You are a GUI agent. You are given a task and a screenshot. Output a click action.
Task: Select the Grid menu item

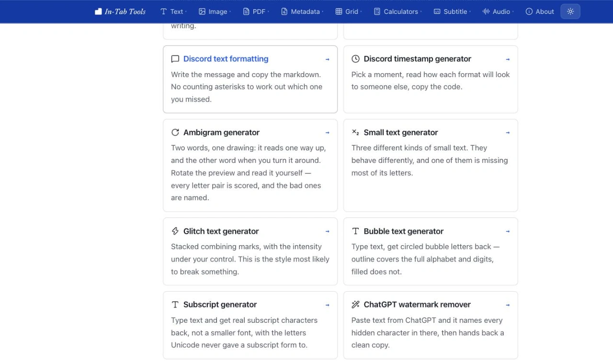349,11
